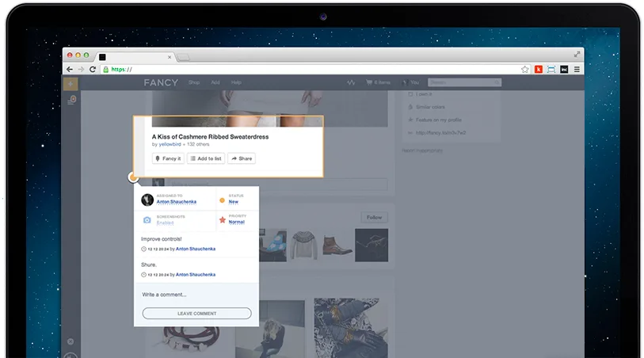
Task: Open author link under Improve controls comment
Action: (196, 249)
